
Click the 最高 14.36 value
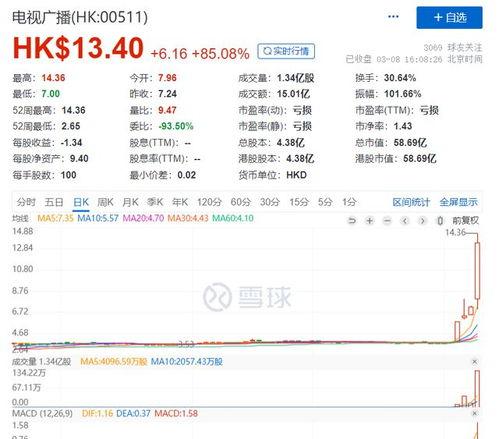point(53,78)
